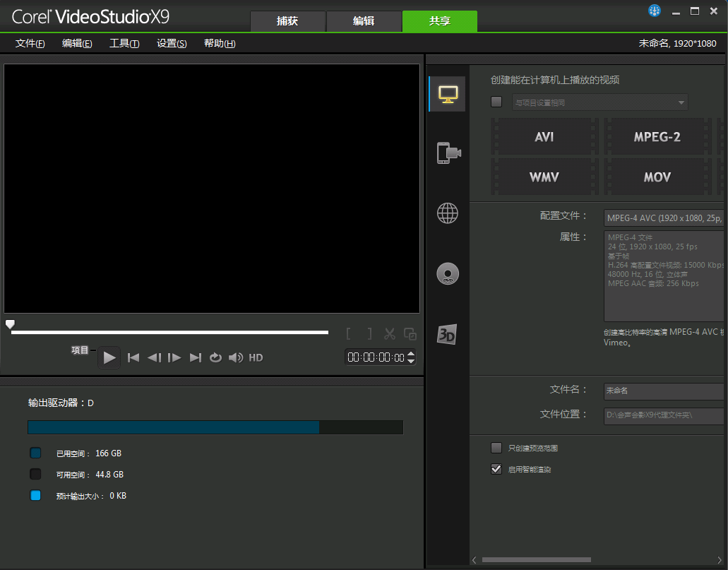Viewport: 728px width, 570px height.
Task: Switch to the 共享 (Share) tab
Action: 440,21
